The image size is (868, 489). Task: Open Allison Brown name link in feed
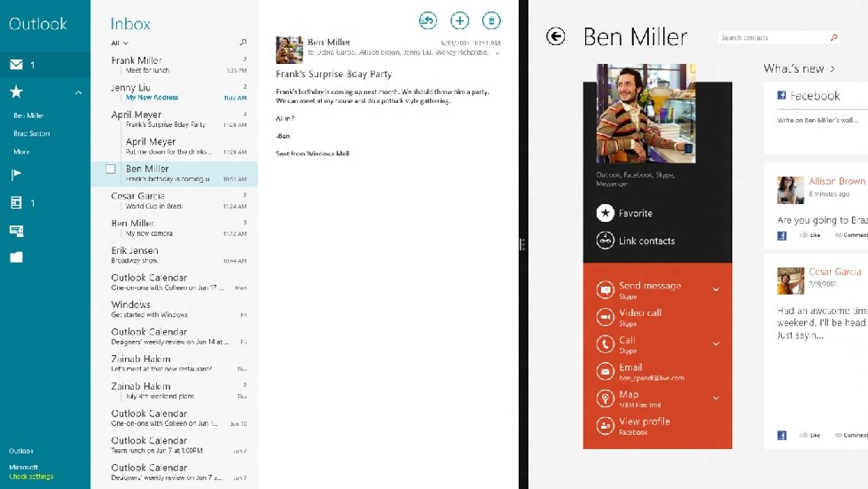tap(836, 181)
